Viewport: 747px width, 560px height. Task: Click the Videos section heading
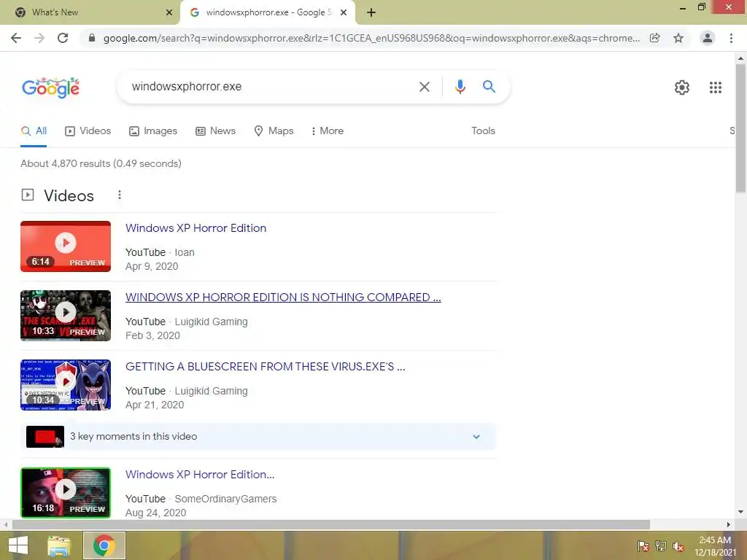[69, 195]
